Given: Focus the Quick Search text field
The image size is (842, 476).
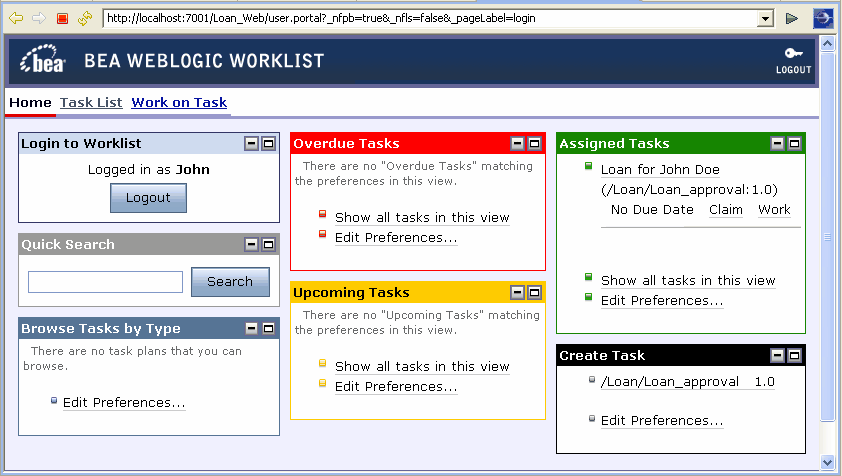Looking at the screenshot, I should tap(105, 282).
